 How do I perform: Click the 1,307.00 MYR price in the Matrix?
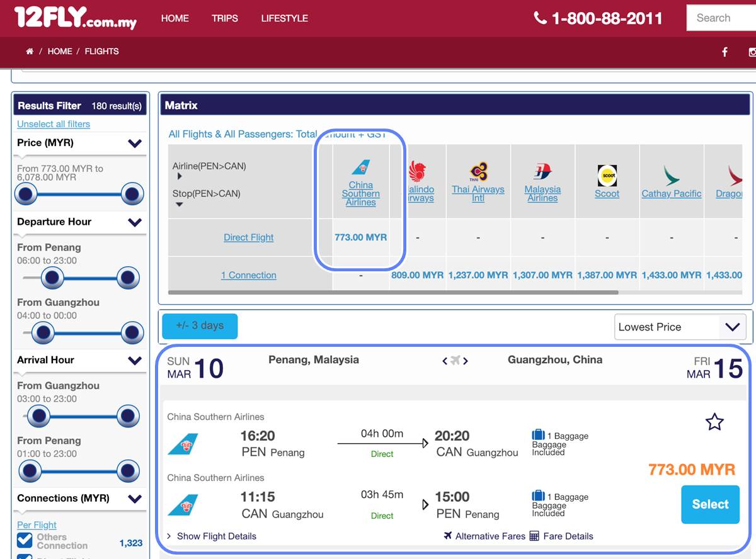[542, 275]
